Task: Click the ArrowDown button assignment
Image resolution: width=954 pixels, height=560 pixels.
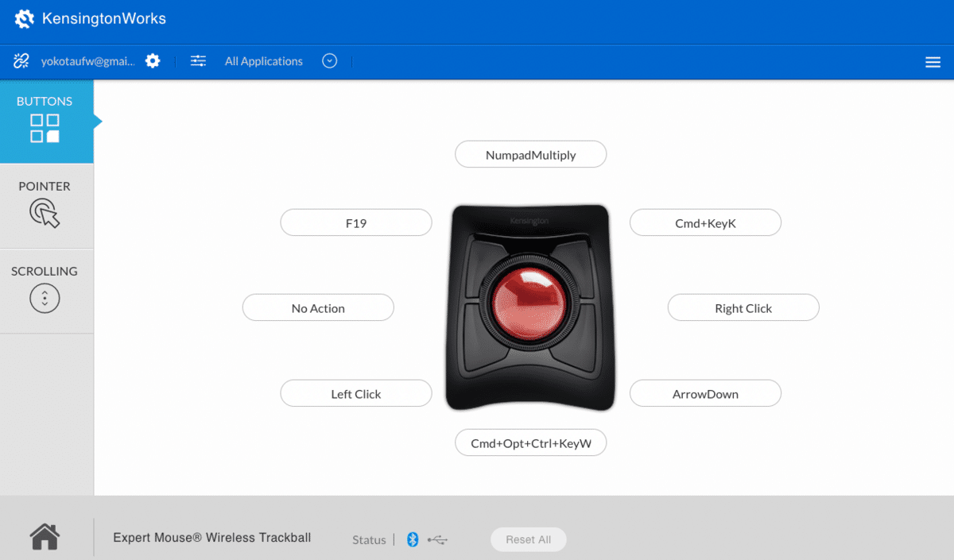Action: pyautogui.click(x=705, y=394)
